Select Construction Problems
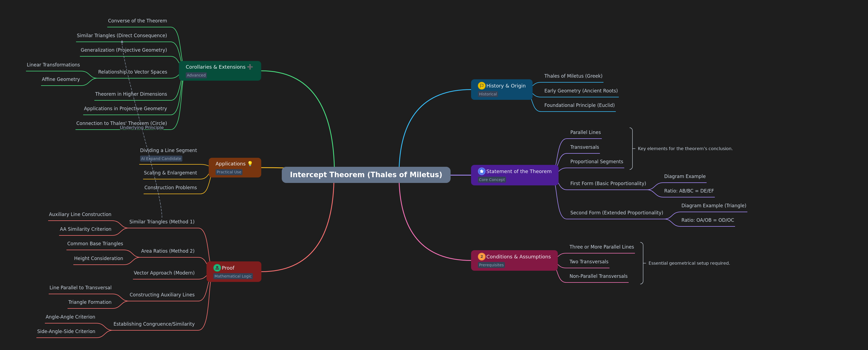 pos(170,188)
